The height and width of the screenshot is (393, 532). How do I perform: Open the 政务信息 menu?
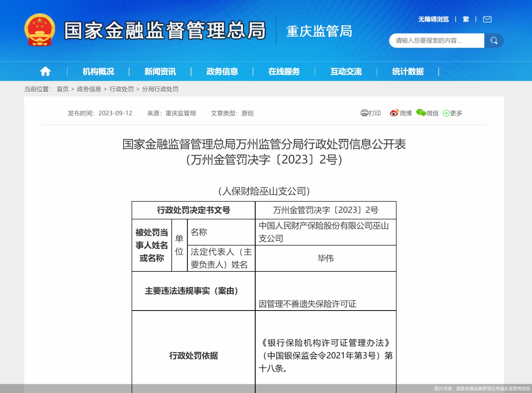point(222,72)
